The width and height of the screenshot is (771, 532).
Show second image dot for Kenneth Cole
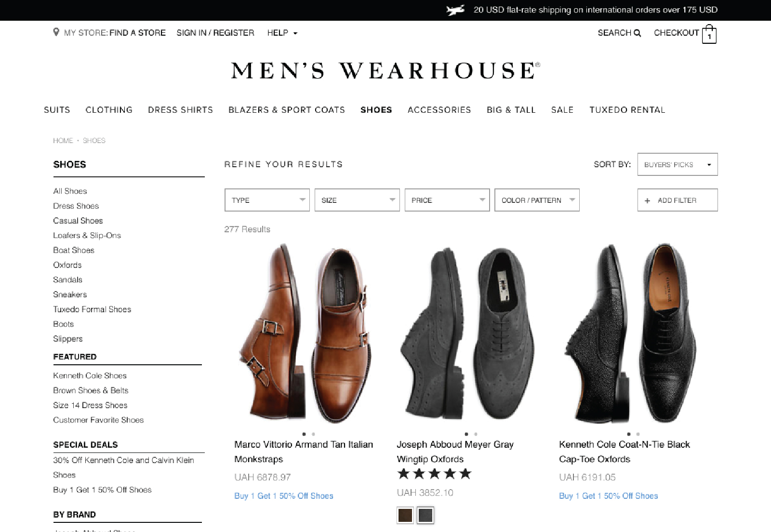tap(638, 434)
